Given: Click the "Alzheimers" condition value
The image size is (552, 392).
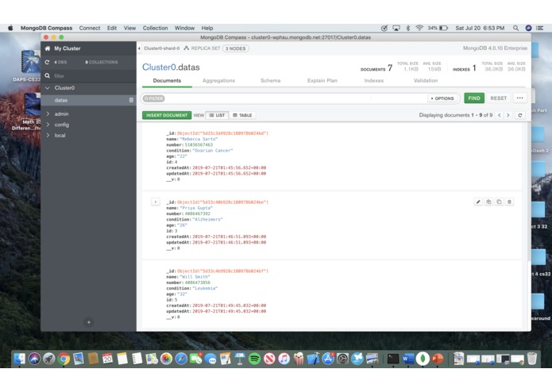Looking at the screenshot, I should tap(208, 219).
